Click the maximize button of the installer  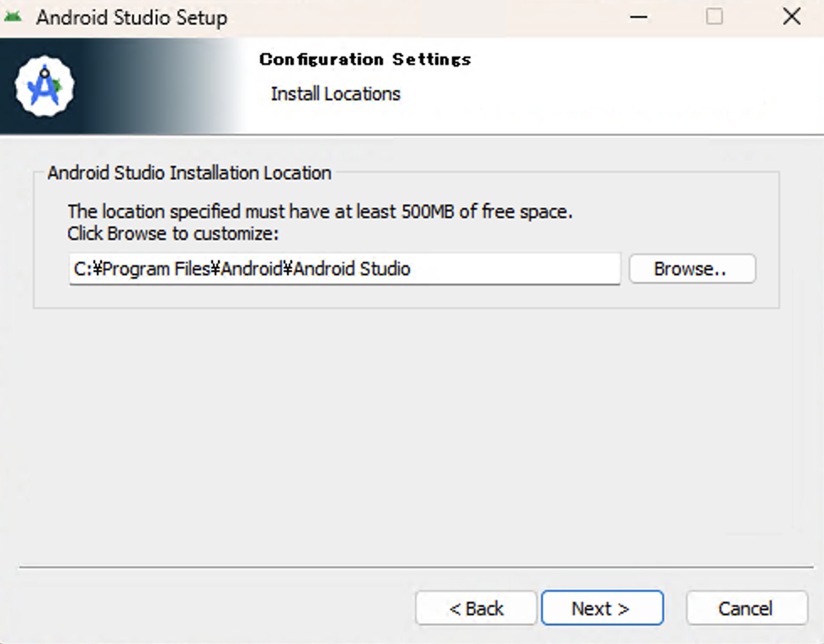pos(714,16)
